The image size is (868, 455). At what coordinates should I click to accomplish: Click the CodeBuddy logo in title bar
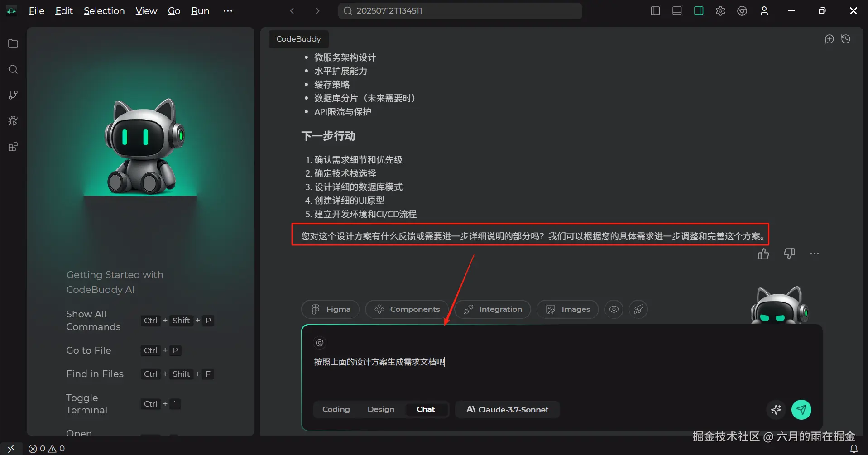11,11
